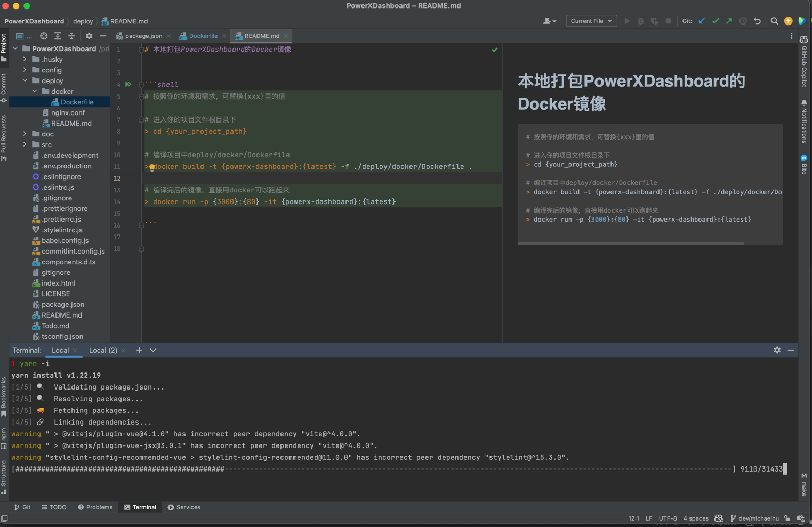The width and height of the screenshot is (812, 527).
Task: Open terminal tab options dropdown arrow
Action: 153,350
